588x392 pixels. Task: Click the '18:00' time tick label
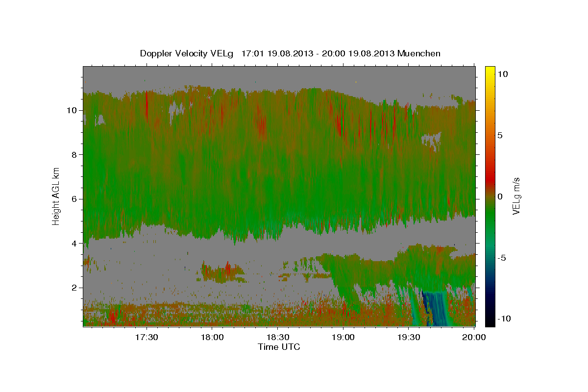pyautogui.click(x=212, y=338)
